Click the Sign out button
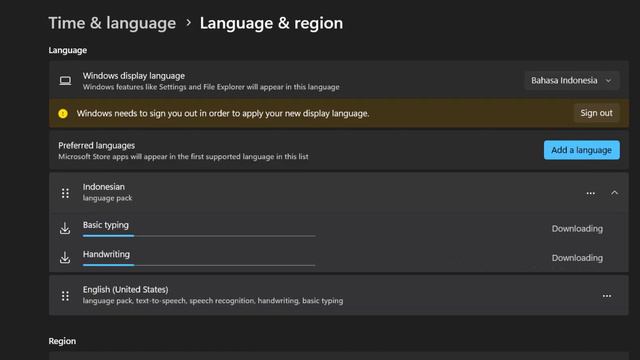This screenshot has height=360, width=640. pyautogui.click(x=596, y=113)
